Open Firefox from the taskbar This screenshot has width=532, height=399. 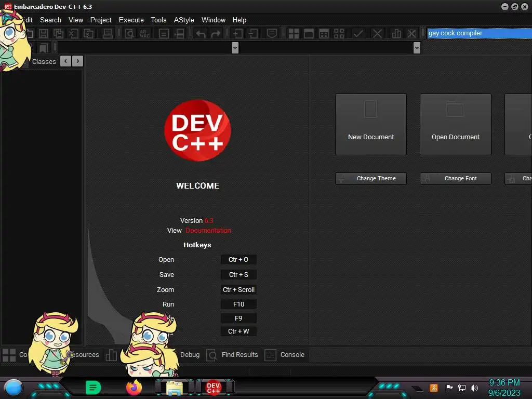134,388
